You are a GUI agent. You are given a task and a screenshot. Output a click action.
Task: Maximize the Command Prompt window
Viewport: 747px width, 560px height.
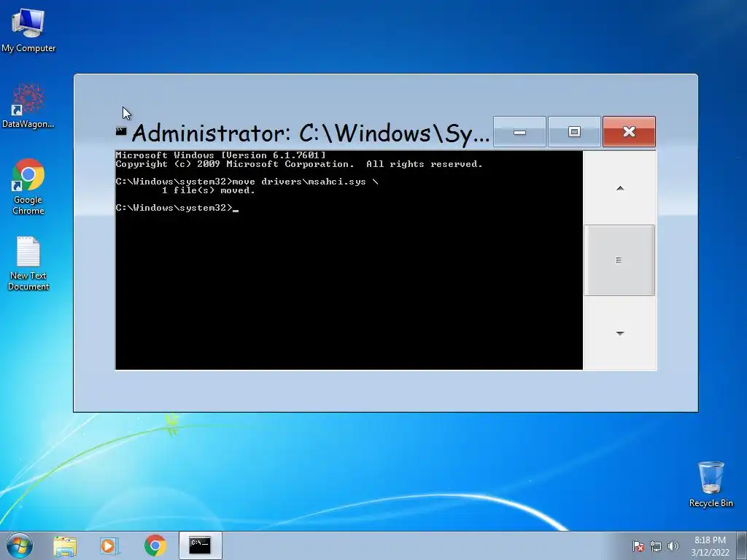[574, 132]
